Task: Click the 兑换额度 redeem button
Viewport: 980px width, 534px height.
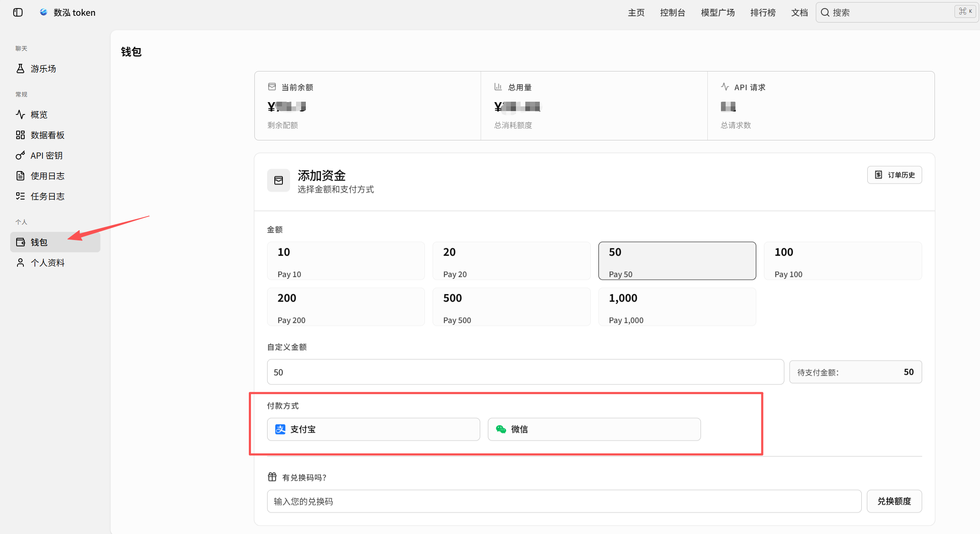Action: (x=895, y=501)
